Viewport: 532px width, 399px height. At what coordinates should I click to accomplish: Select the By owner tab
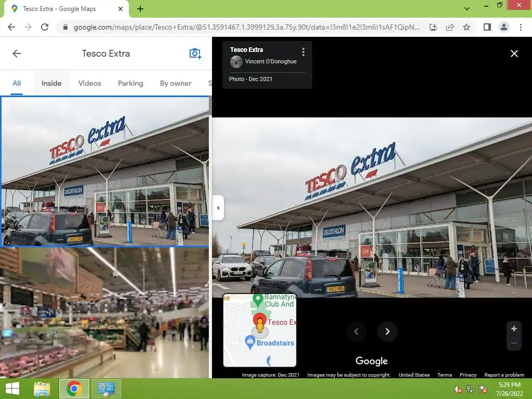coord(176,83)
